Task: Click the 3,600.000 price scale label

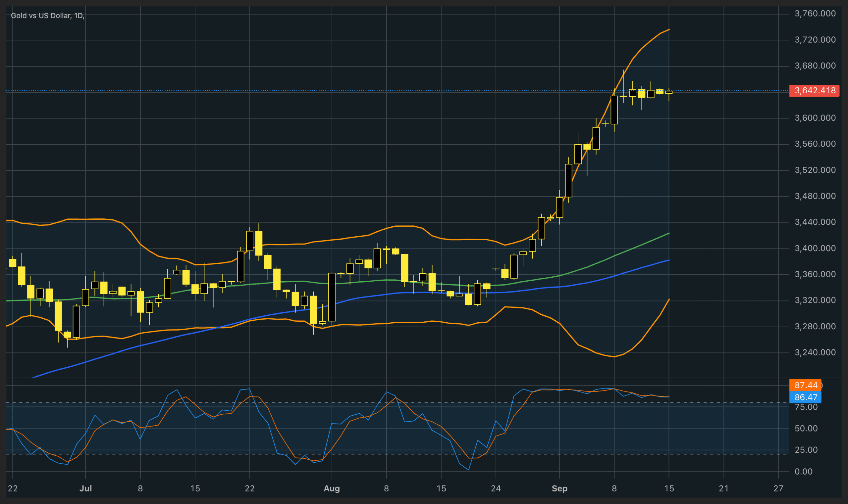Action: pos(815,118)
